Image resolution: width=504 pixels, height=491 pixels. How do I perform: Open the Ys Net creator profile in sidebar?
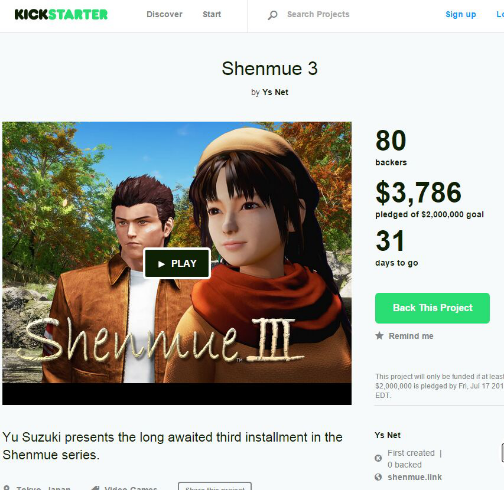click(x=388, y=435)
